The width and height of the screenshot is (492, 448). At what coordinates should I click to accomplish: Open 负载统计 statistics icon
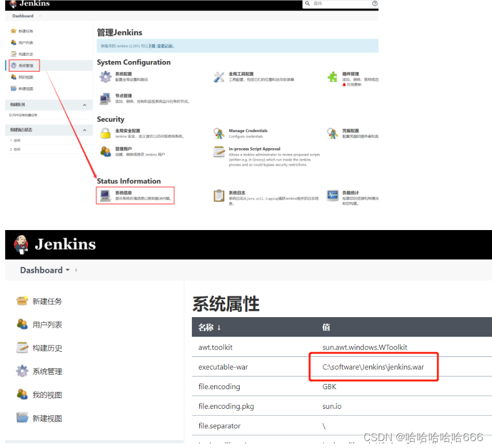332,196
